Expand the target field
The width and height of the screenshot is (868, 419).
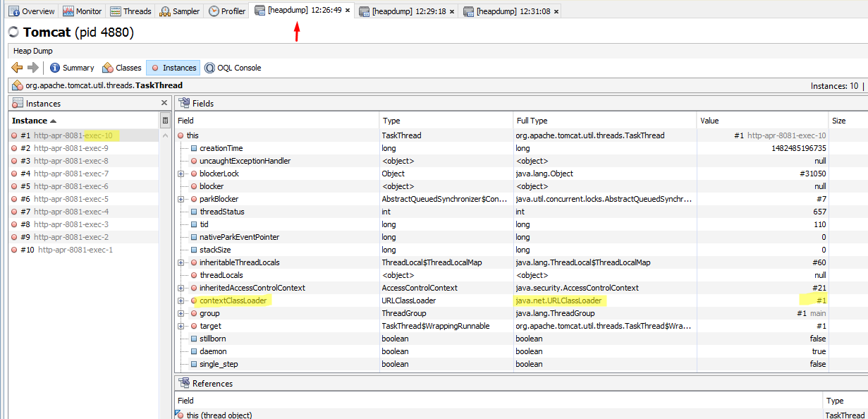click(x=181, y=326)
